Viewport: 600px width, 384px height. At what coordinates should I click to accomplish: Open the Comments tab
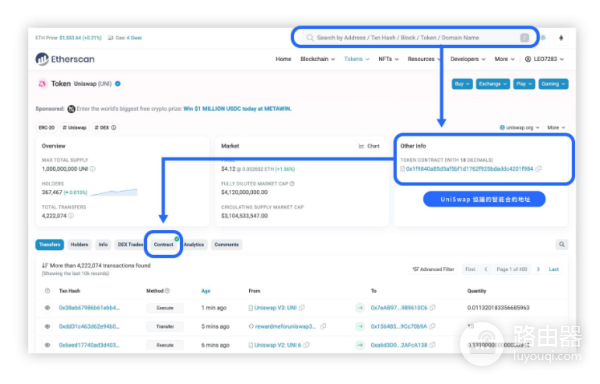(227, 244)
